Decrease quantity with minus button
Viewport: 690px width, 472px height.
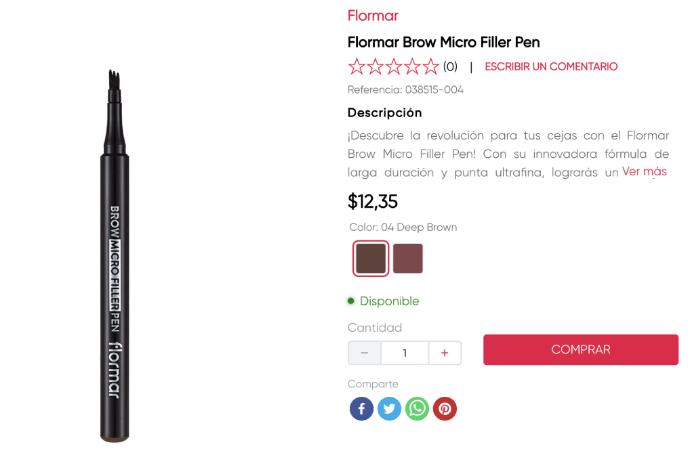(x=364, y=353)
